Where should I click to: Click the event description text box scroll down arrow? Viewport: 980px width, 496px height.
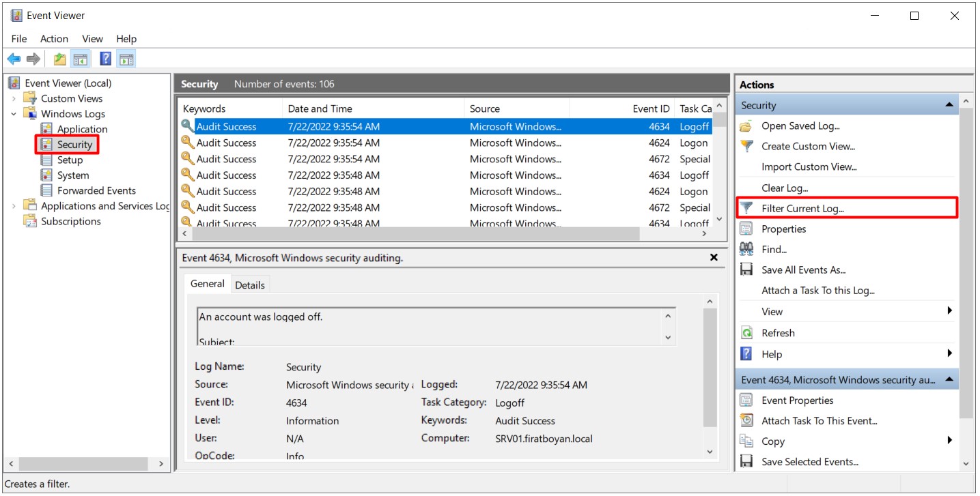point(668,338)
